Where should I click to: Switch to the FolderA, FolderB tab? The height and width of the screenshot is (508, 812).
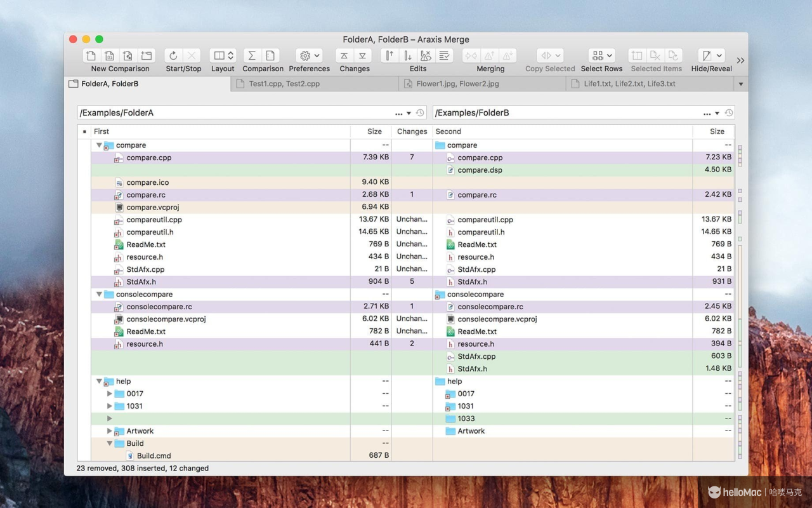(147, 84)
